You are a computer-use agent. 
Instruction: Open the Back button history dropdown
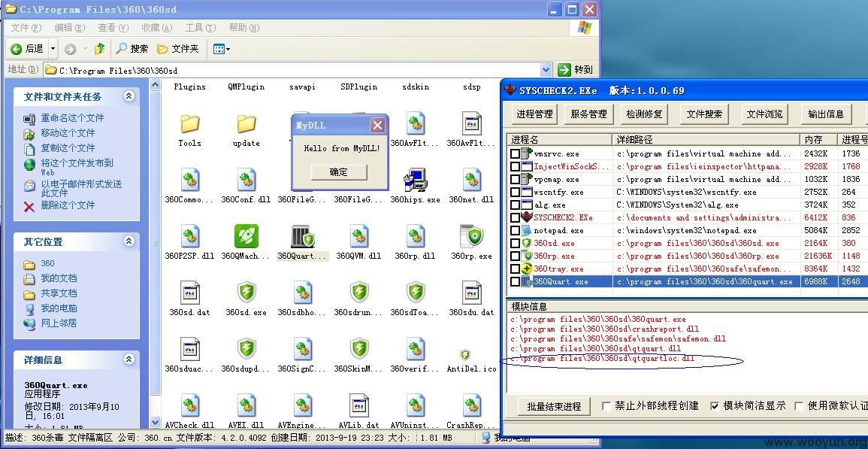pyautogui.click(x=53, y=49)
